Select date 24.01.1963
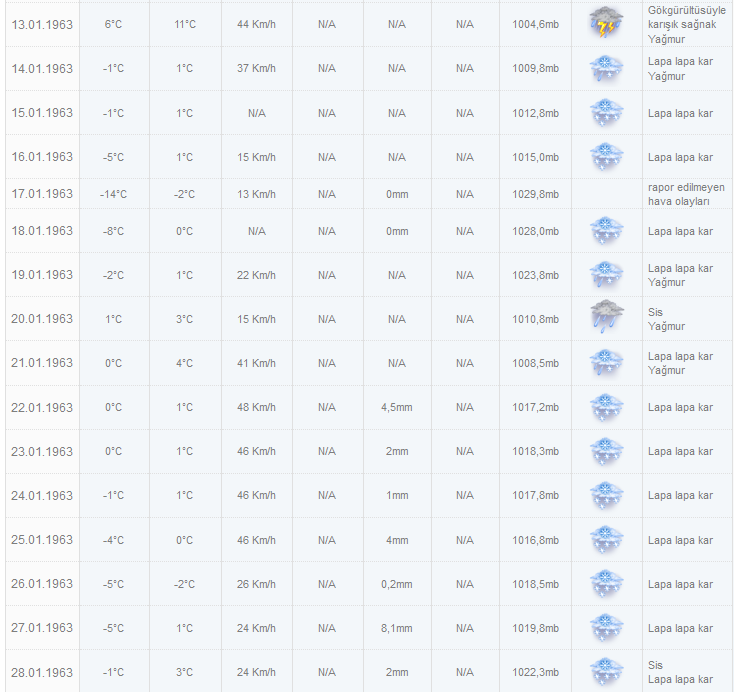 coord(42,495)
